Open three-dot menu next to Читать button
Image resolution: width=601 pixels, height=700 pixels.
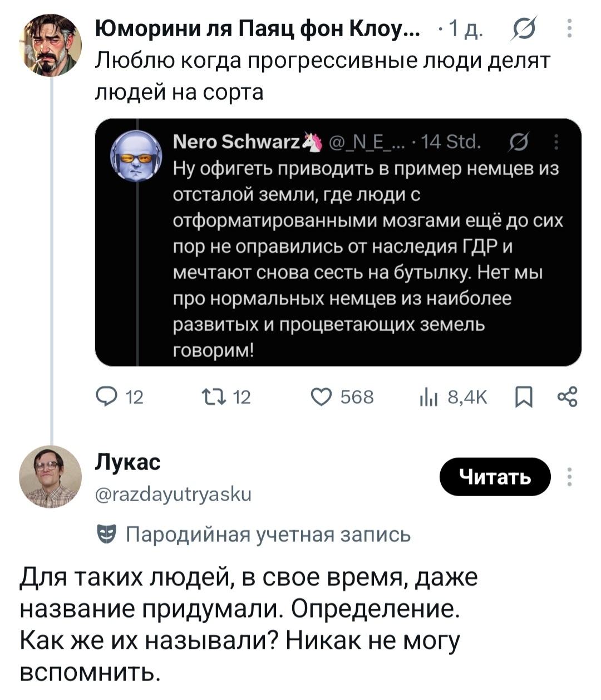569,477
